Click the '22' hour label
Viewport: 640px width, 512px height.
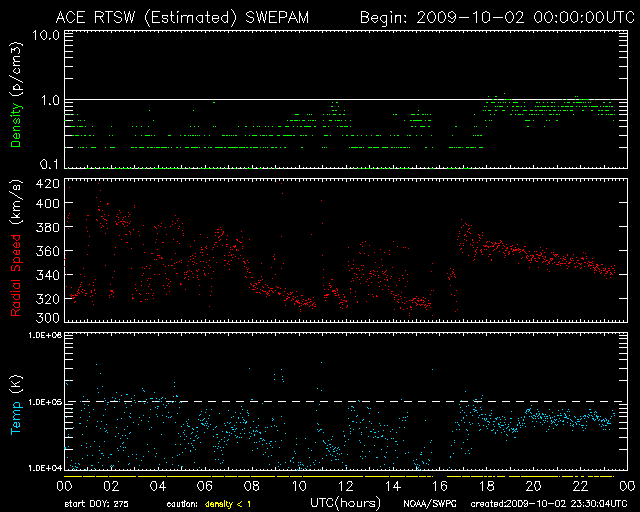pyautogui.click(x=580, y=486)
